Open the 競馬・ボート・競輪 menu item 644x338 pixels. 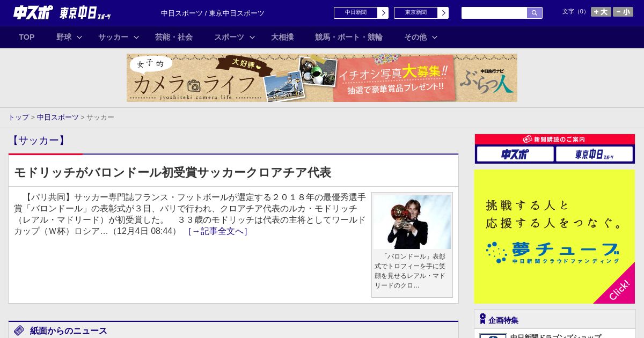click(x=349, y=37)
